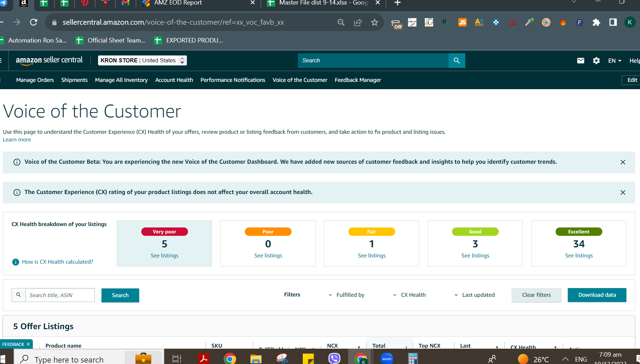Image resolution: width=640 pixels, height=364 pixels.
Task: Dismiss the CX rating account health notice
Action: (623, 193)
